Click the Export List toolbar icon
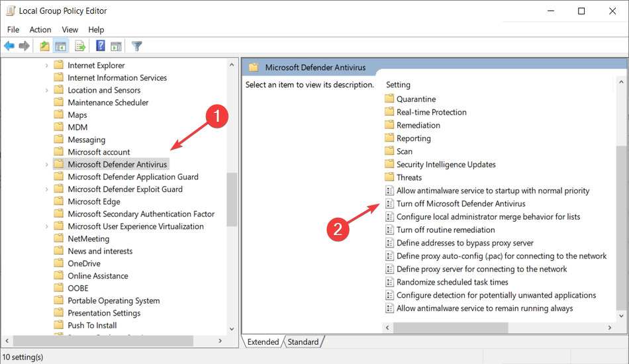629x364 pixels. pos(80,46)
